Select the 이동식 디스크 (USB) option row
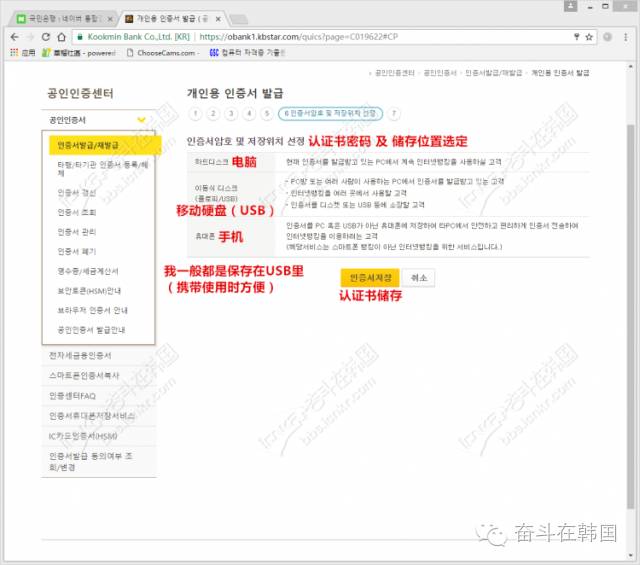This screenshot has width=640, height=565. coord(388,194)
